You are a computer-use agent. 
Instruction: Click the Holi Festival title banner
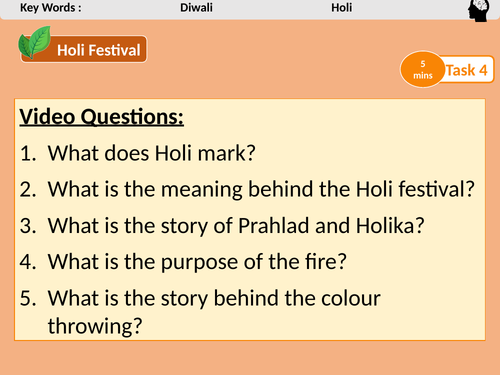[84, 49]
